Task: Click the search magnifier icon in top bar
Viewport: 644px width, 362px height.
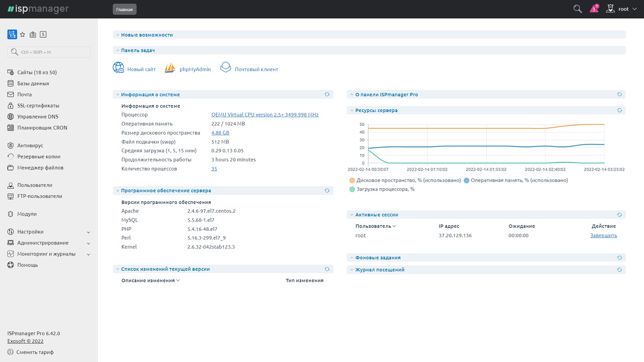Action: click(x=577, y=9)
